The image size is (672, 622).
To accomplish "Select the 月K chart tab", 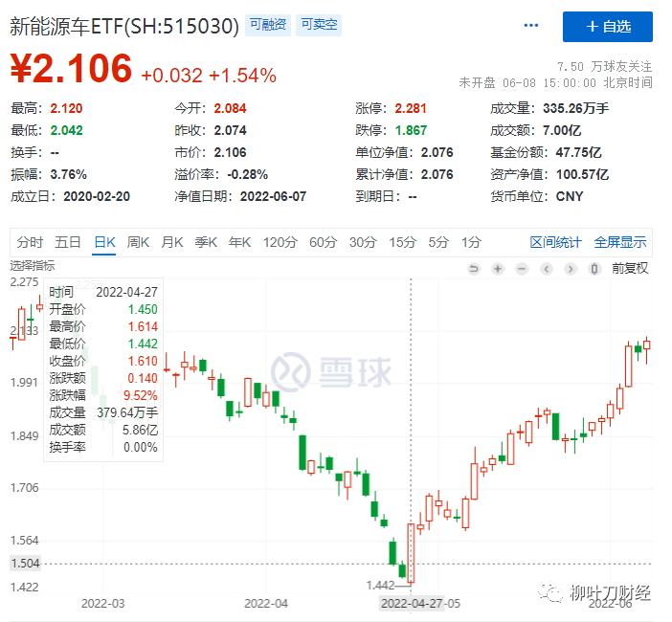I will point(172,242).
